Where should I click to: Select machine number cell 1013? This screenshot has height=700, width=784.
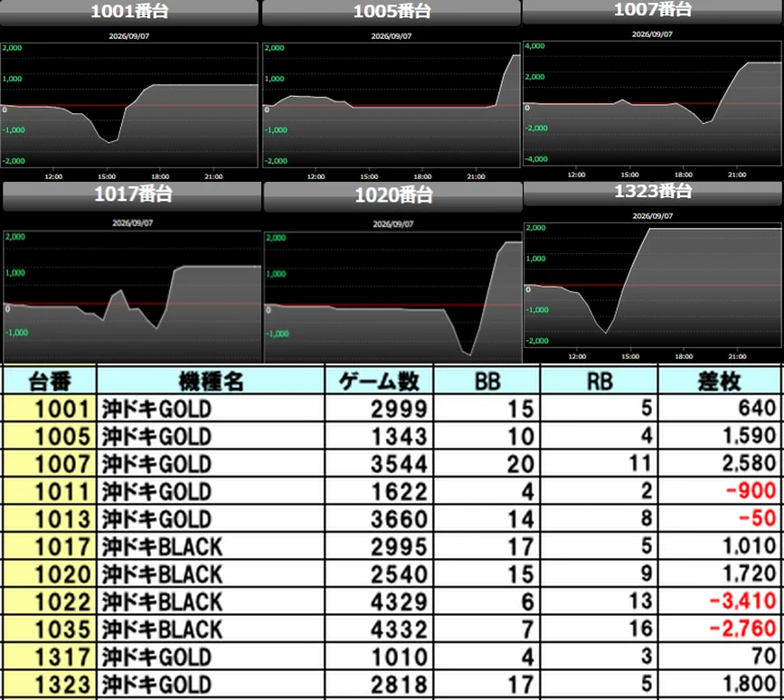[50, 518]
